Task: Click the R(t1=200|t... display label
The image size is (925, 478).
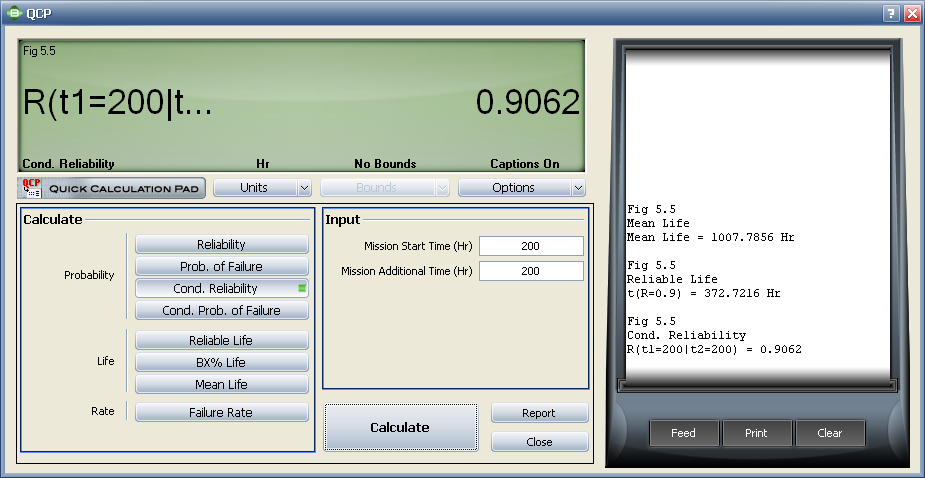Action: (x=117, y=103)
